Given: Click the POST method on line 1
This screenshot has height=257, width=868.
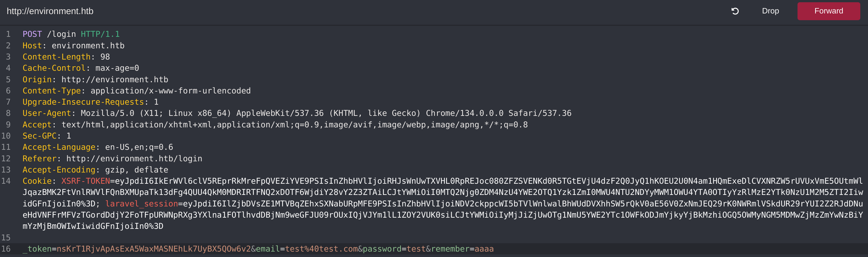Looking at the screenshot, I should (x=32, y=34).
